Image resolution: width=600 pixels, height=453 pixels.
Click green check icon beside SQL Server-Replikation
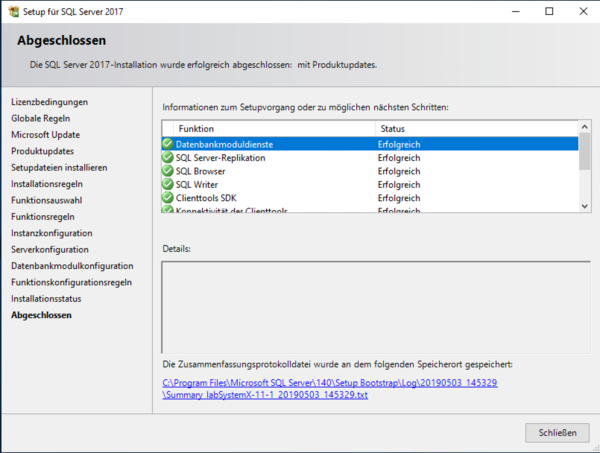pyautogui.click(x=168, y=157)
